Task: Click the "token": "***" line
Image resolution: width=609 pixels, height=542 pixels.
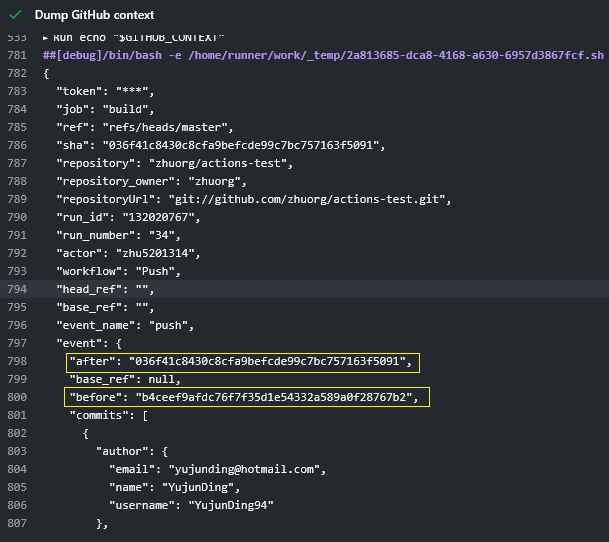Action: pos(105,91)
